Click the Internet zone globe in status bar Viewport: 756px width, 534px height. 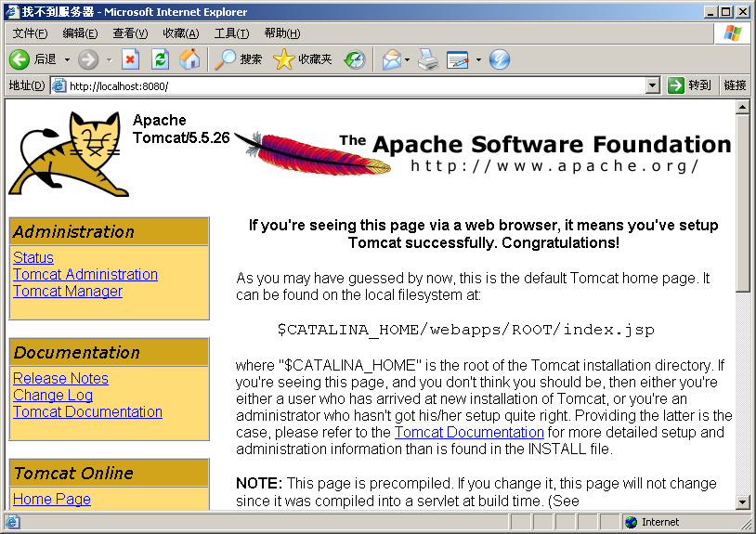(x=631, y=522)
